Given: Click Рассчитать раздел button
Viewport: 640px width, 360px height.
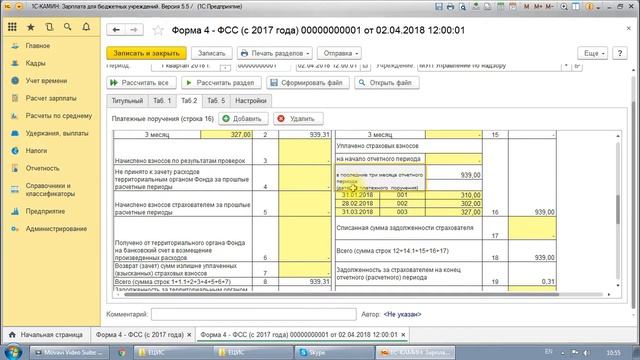Looking at the screenshot, I should point(221,82).
